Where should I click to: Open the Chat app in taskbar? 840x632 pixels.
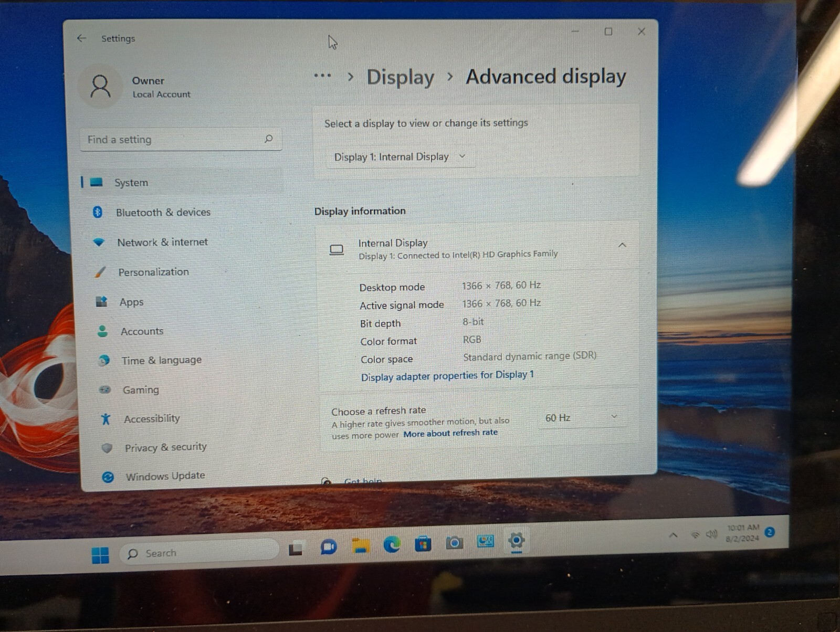pos(329,547)
